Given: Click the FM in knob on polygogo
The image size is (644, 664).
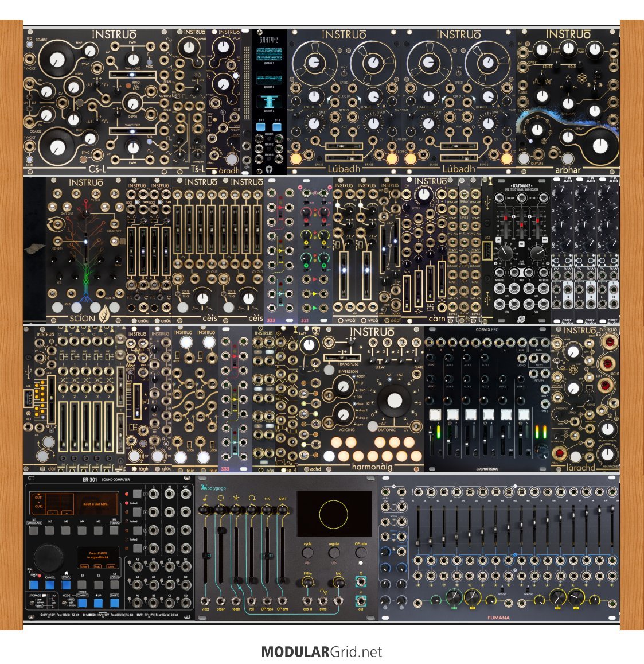Looking at the screenshot, I should 307,583.
